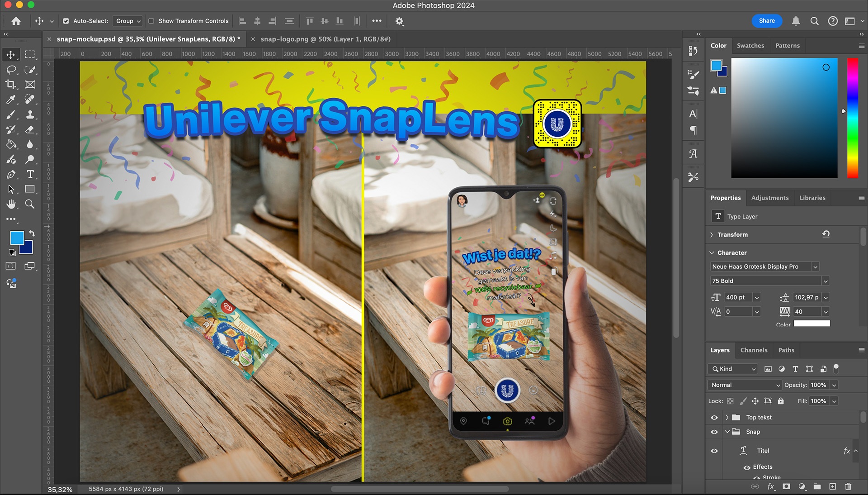The width and height of the screenshot is (868, 495).
Task: Hide the Top tekst group
Action: pyautogui.click(x=714, y=418)
